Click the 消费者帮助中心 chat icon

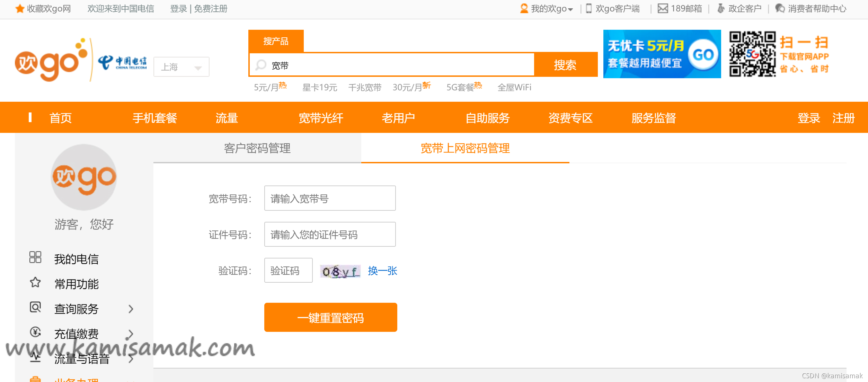(x=780, y=8)
